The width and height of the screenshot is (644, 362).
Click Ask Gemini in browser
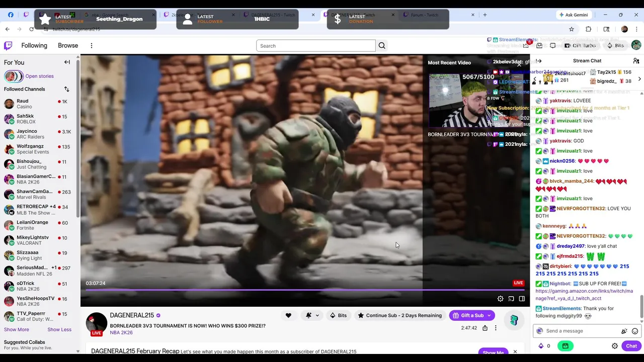[574, 15]
